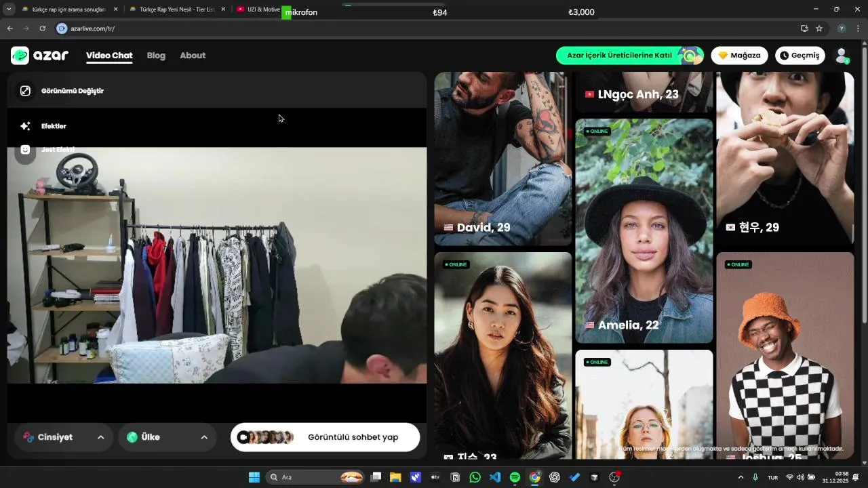Image resolution: width=868 pixels, height=488 pixels.
Task: Open Apple TV from the taskbar
Action: (x=435, y=477)
